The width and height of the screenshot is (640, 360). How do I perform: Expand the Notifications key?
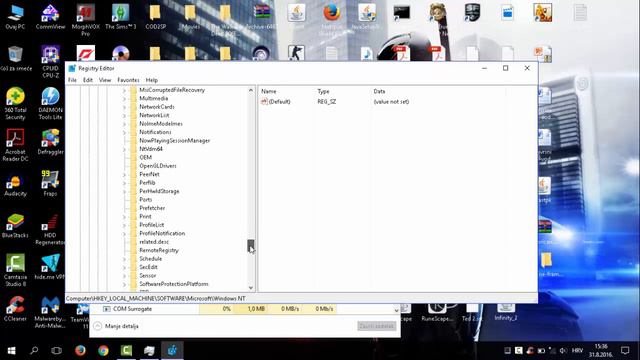pos(124,132)
